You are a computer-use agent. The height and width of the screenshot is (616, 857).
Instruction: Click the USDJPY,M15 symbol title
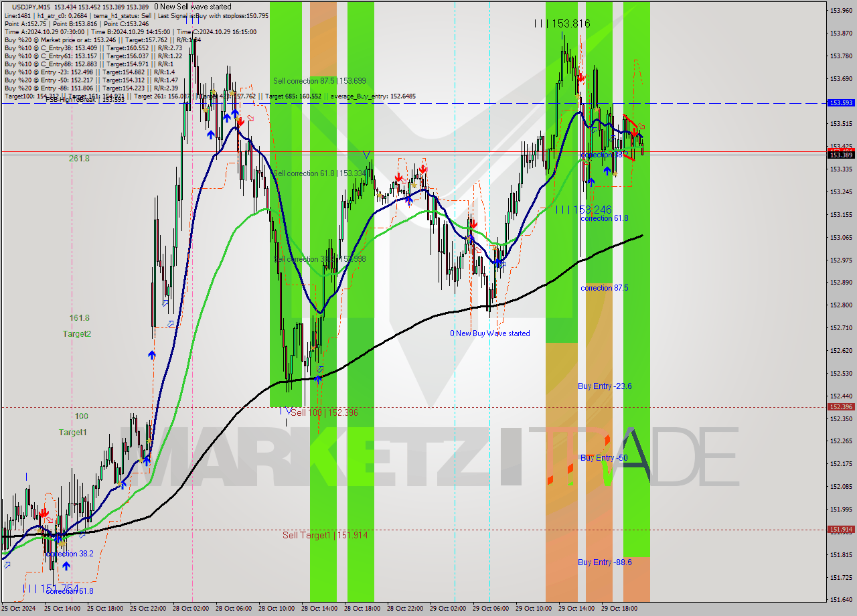click(31, 7)
